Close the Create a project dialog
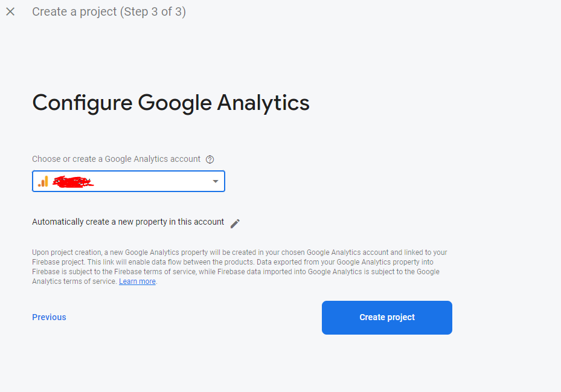This screenshot has width=561, height=392. click(10, 11)
